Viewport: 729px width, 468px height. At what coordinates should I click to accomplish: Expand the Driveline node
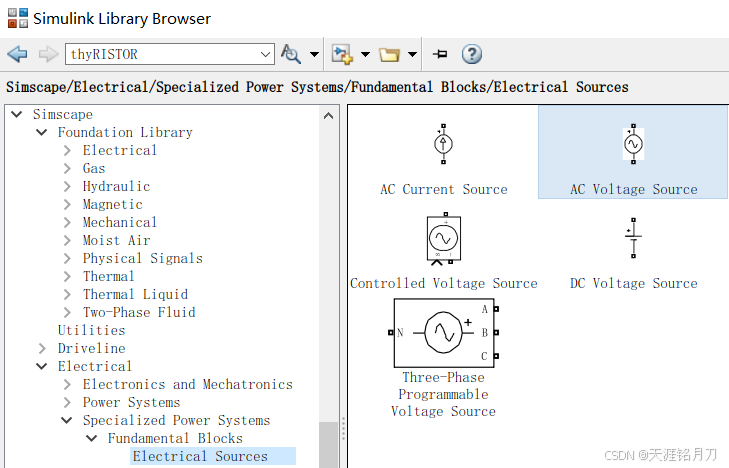[x=42, y=349]
